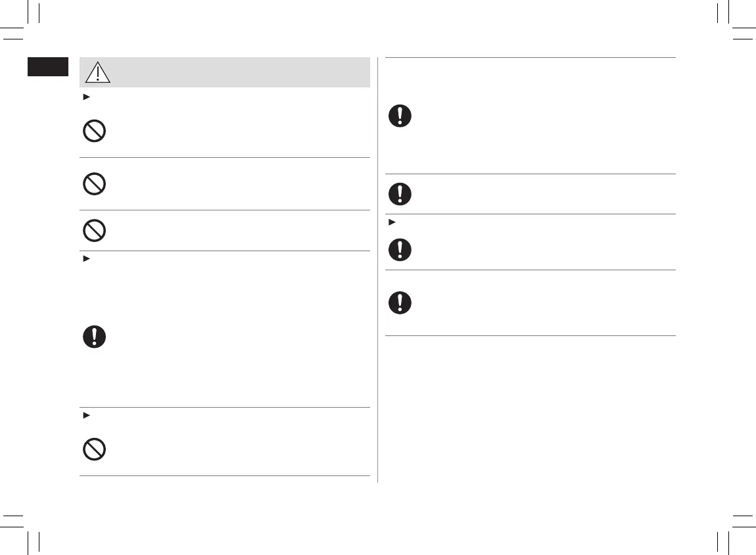This screenshot has height=555, width=756.
Task: Expand the arrow bullet in the right column
Action: [389, 222]
